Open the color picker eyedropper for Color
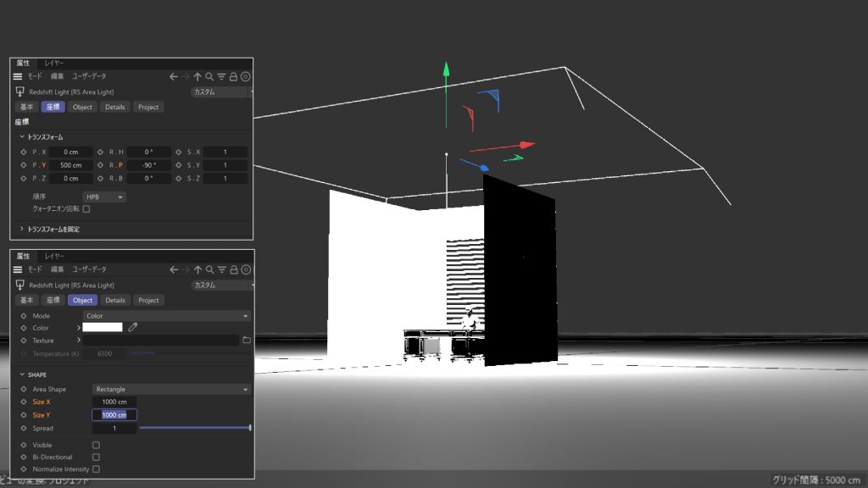 (x=133, y=328)
